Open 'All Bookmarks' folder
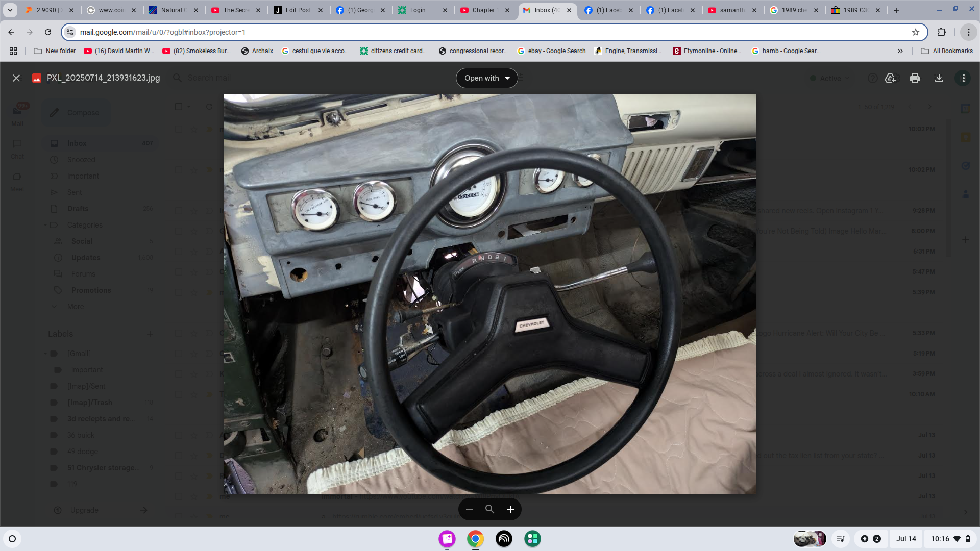 947,51
